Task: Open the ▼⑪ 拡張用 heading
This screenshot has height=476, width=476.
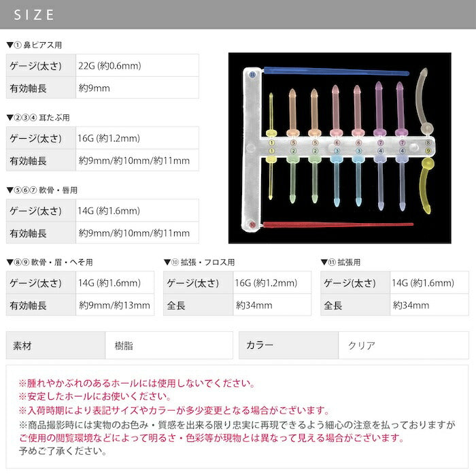Action: point(341,262)
